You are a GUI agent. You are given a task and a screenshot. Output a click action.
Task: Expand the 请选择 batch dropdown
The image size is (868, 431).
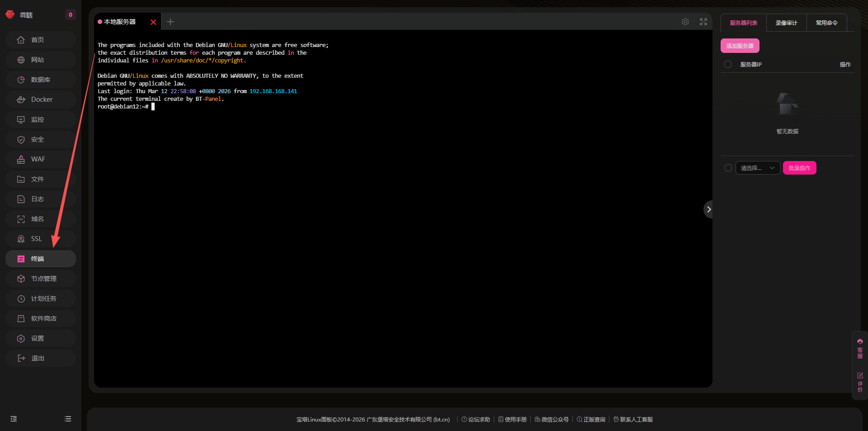tap(758, 168)
